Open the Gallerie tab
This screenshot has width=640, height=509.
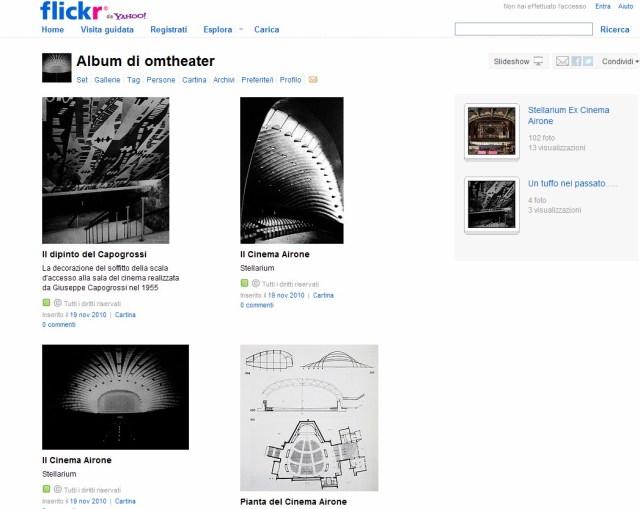(107, 80)
